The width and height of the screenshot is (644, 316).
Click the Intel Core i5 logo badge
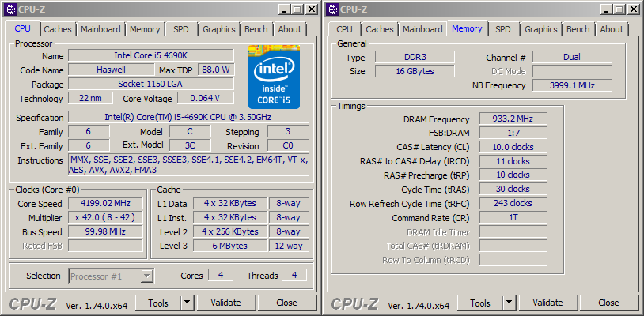pos(274,77)
